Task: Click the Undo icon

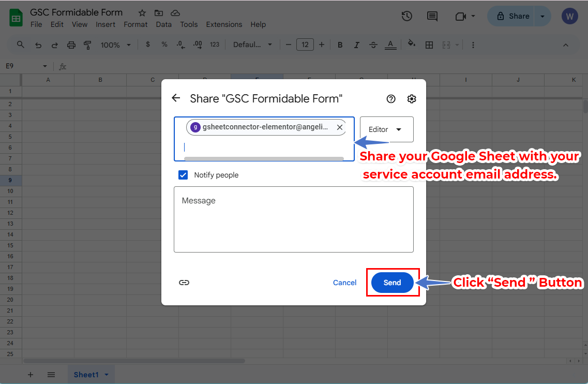Action: pyautogui.click(x=38, y=45)
